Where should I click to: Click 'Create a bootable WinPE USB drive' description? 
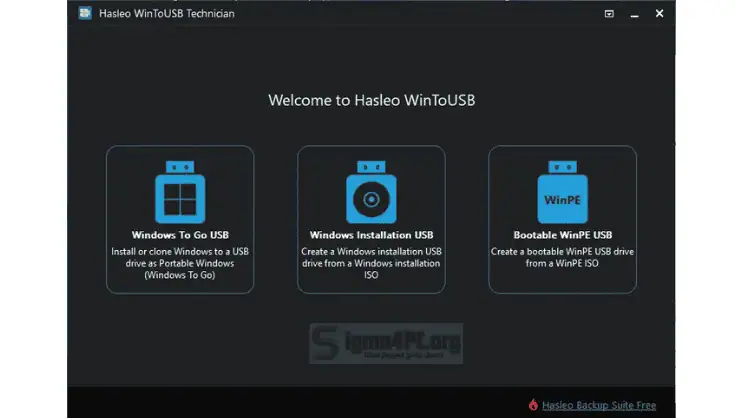pyautogui.click(x=562, y=257)
